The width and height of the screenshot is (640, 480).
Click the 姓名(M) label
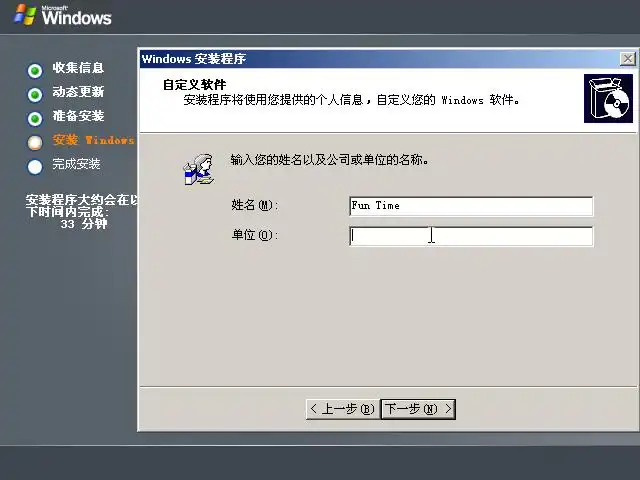click(x=255, y=205)
